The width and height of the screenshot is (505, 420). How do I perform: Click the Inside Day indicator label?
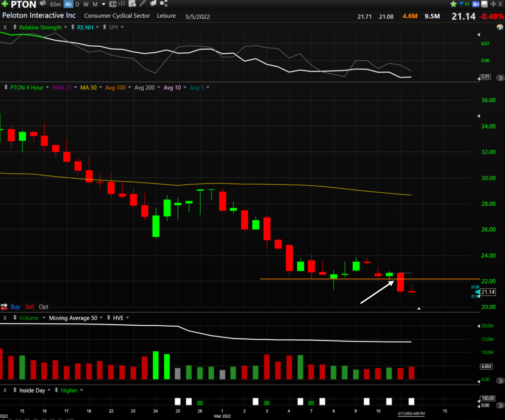pos(32,391)
